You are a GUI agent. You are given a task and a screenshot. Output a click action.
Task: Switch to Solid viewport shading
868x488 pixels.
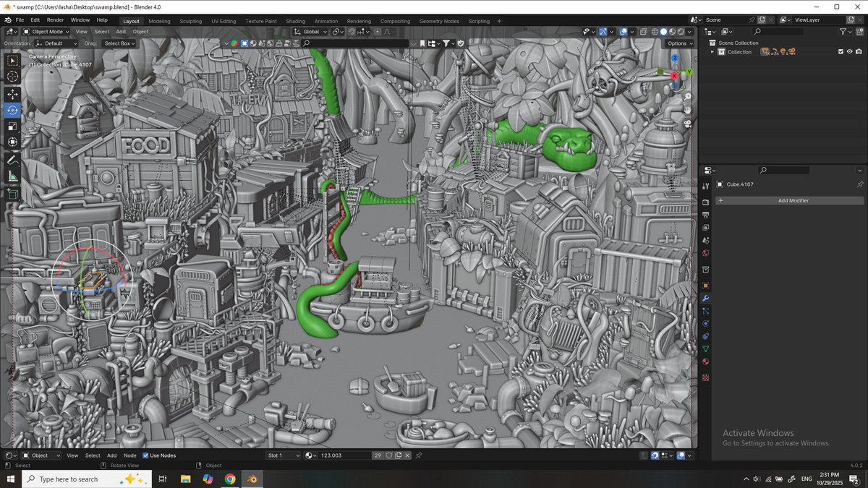pos(663,32)
